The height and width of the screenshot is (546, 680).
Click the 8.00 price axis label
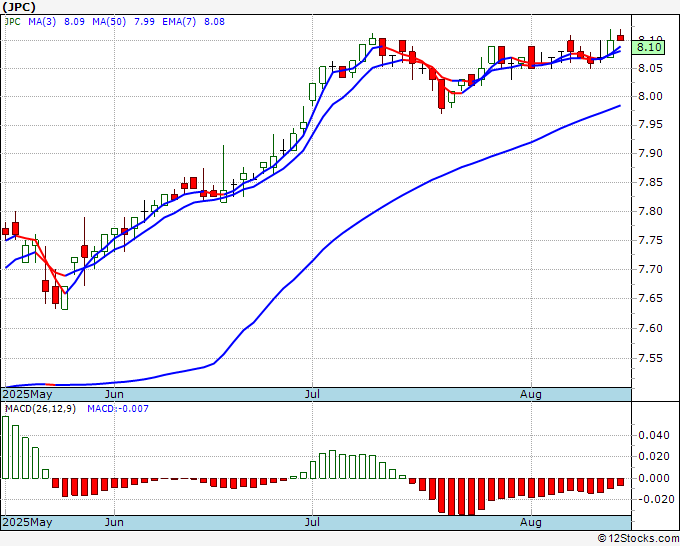[650, 96]
